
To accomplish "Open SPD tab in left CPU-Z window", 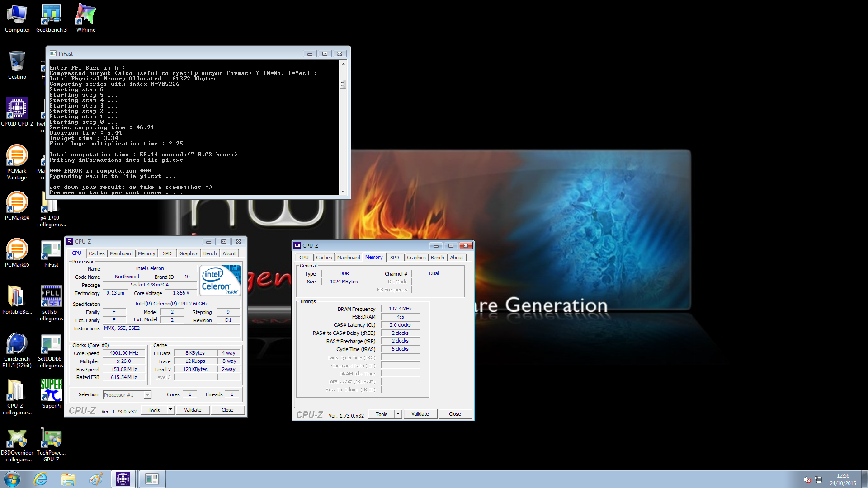I will pos(167,253).
